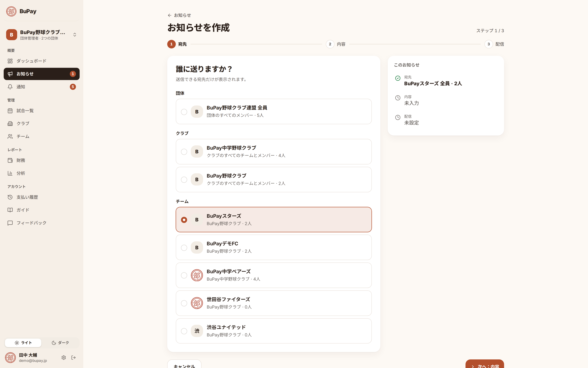Click the 田中 大輔 user avatar
This screenshot has height=368, width=588.
click(10, 358)
